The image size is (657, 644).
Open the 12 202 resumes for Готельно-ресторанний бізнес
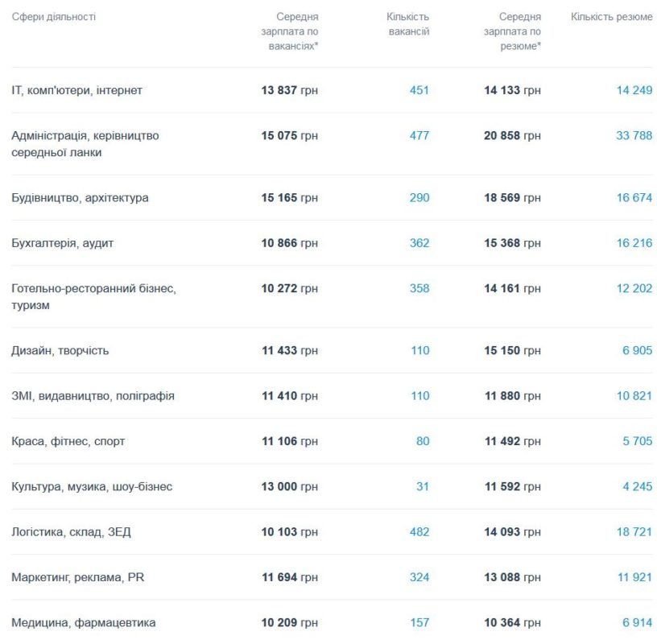tap(634, 288)
